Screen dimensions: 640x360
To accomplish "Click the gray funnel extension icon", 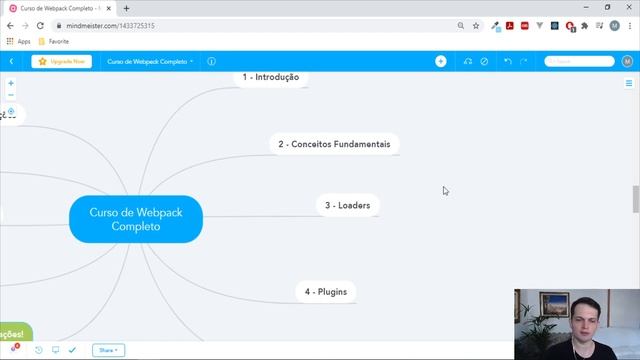I will pos(540,26).
